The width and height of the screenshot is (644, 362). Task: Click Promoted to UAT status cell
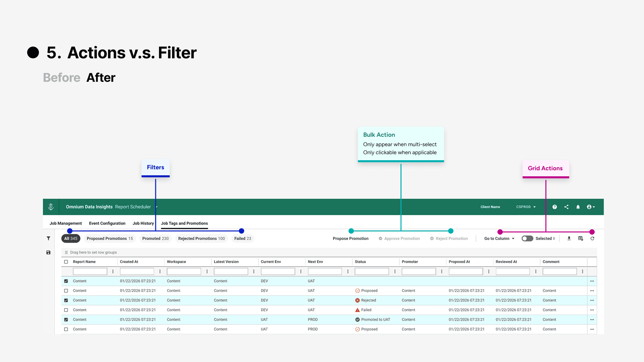(373, 320)
